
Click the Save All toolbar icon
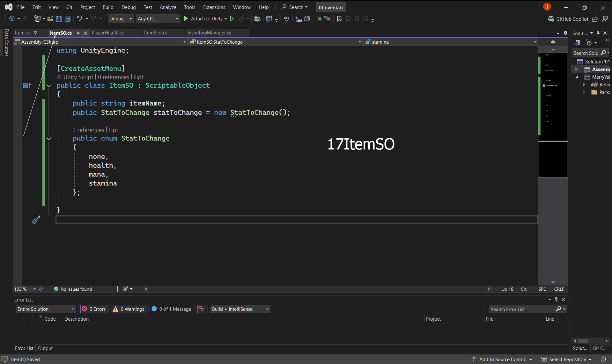(x=68, y=19)
